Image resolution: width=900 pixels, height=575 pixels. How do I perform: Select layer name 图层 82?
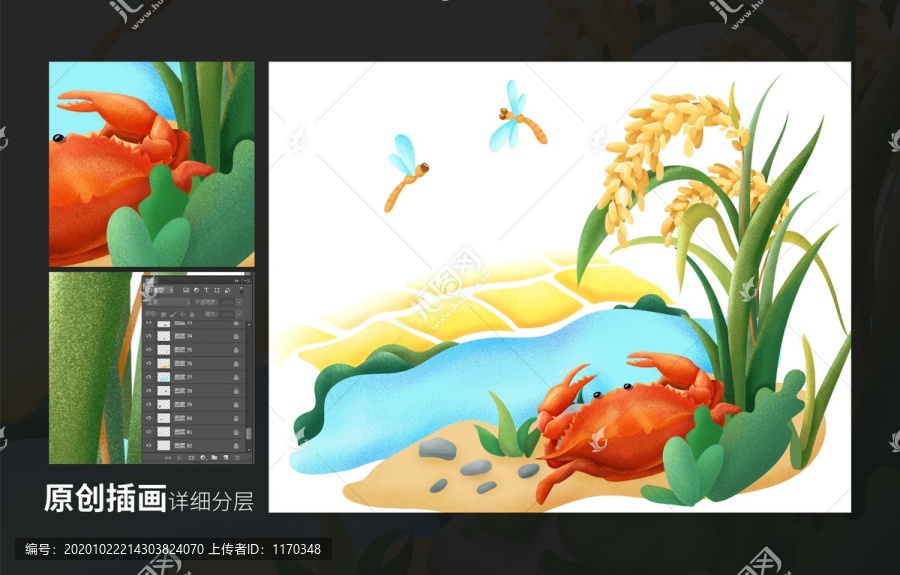(183, 446)
